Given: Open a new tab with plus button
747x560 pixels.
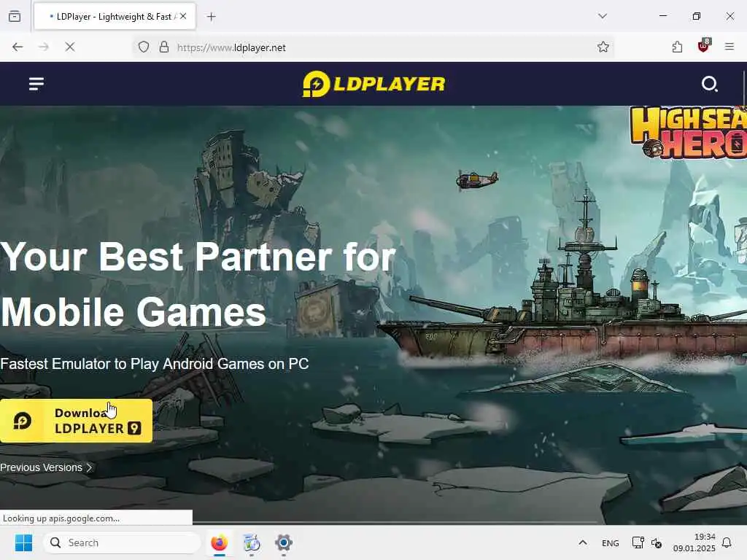Looking at the screenshot, I should [x=212, y=17].
